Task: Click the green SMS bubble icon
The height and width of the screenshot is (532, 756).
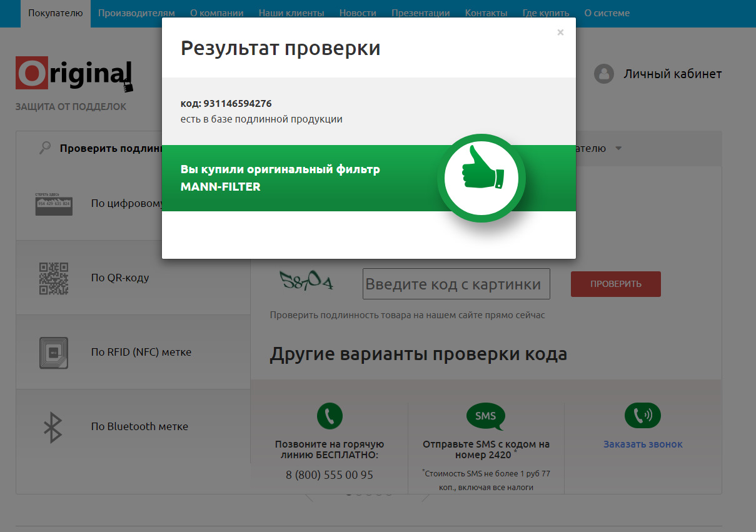Action: click(x=486, y=416)
